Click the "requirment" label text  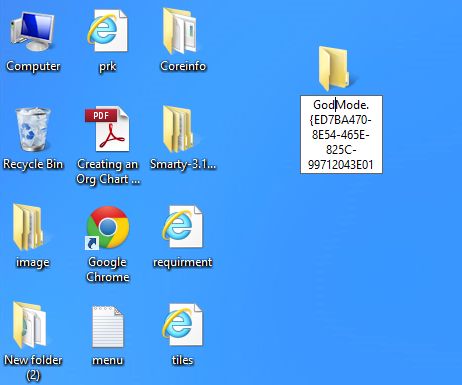[182, 262]
